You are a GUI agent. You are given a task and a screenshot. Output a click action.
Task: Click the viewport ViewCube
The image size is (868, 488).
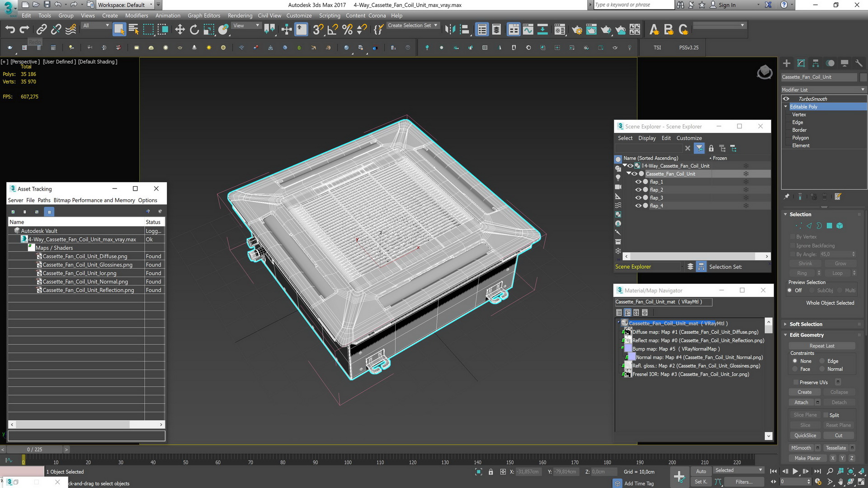coord(764,72)
